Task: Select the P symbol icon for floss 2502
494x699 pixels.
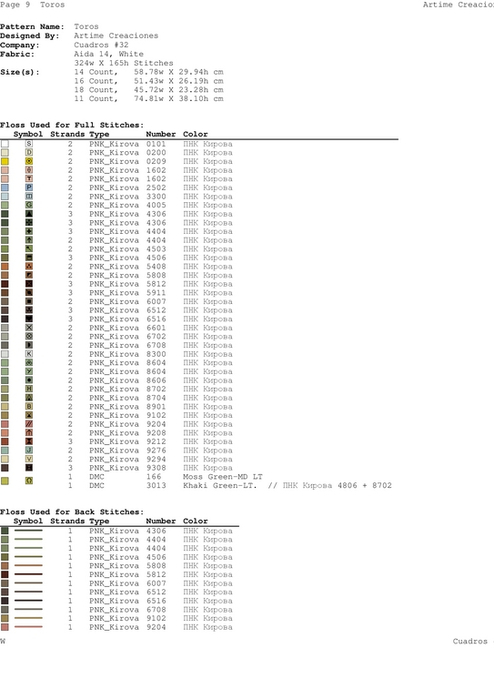Action: [x=29, y=187]
